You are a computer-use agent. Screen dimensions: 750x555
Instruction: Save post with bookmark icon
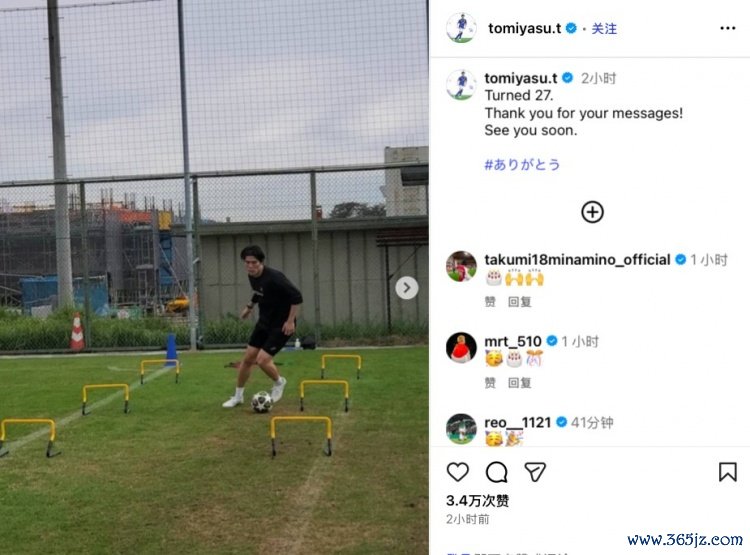point(727,472)
